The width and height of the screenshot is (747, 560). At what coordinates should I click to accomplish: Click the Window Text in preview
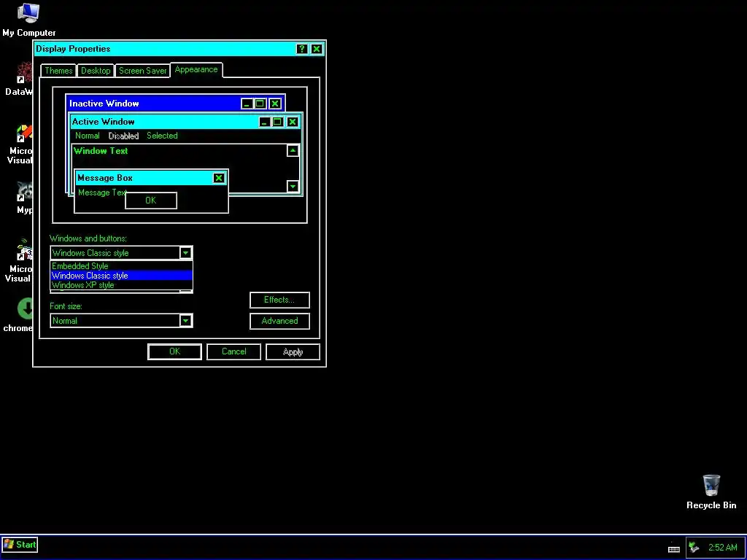[x=101, y=151]
